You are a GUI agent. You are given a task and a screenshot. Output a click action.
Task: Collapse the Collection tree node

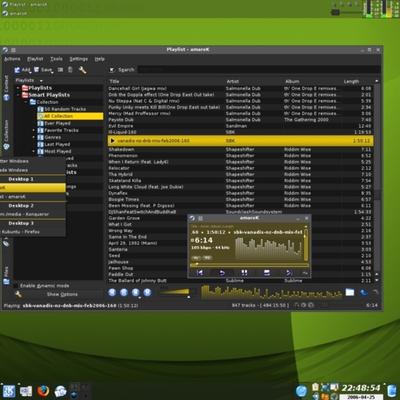(x=26, y=102)
